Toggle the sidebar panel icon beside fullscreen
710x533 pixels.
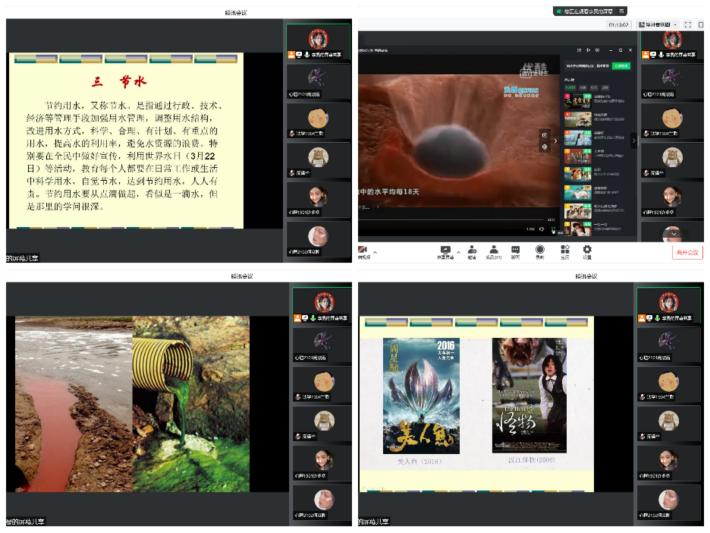point(701,24)
